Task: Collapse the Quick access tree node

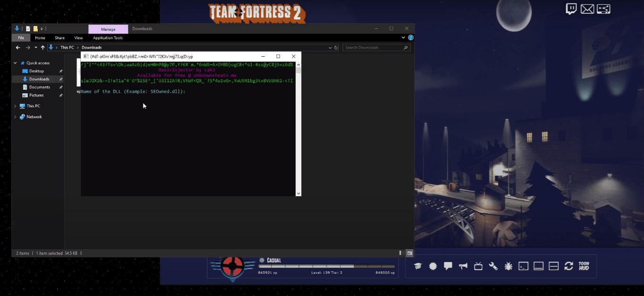Action: click(16, 63)
